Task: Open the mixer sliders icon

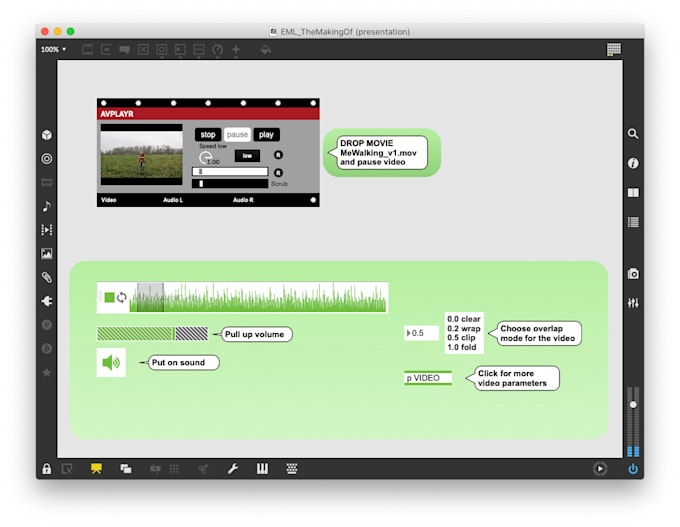Action: click(x=633, y=303)
